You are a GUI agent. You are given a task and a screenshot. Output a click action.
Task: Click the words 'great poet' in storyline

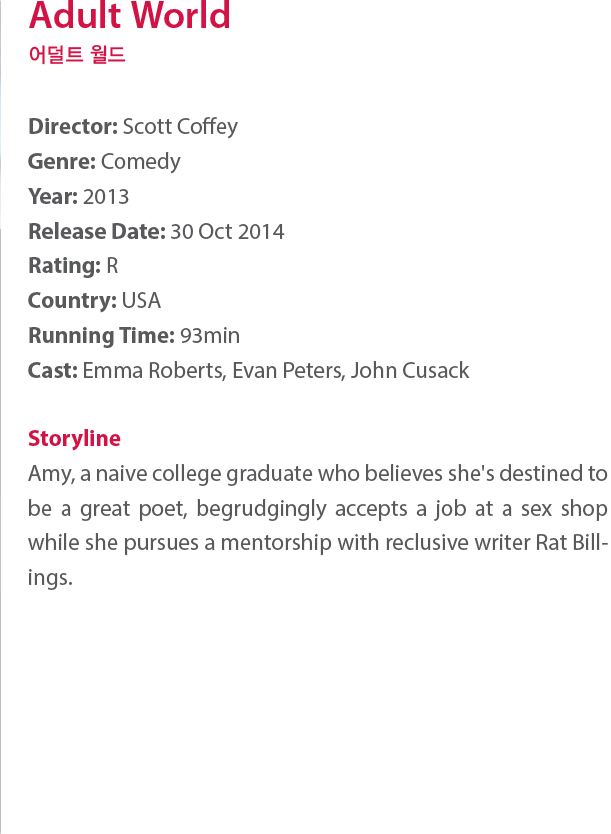coord(133,509)
